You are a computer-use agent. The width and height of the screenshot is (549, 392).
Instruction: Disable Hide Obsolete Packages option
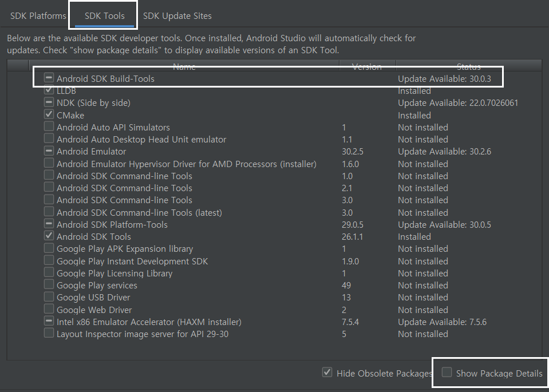point(327,373)
